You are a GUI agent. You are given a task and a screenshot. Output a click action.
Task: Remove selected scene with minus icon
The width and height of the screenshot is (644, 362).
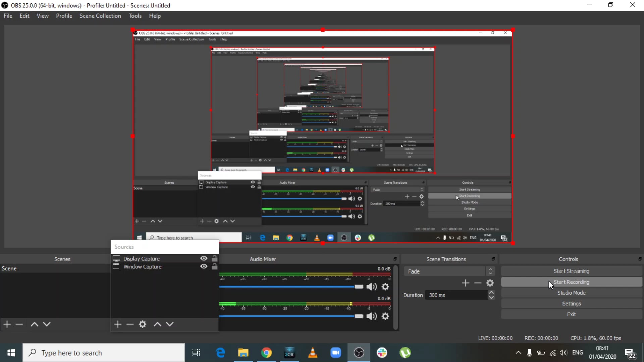[19, 324]
